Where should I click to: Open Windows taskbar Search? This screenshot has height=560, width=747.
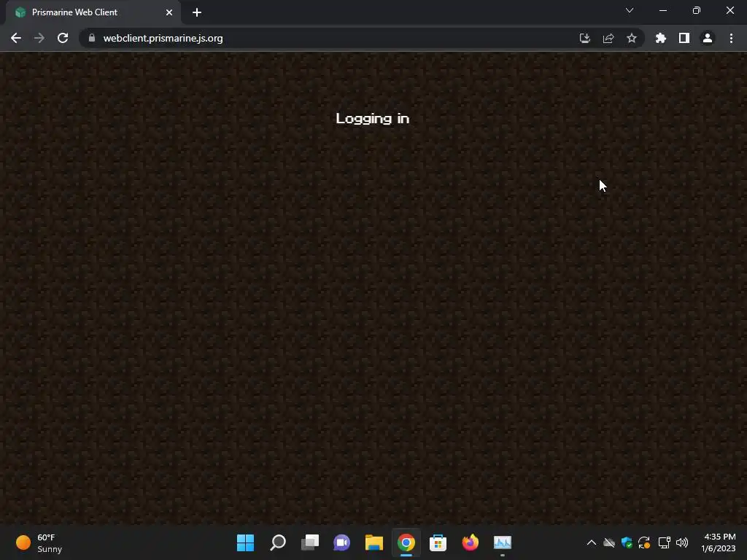pos(278,542)
